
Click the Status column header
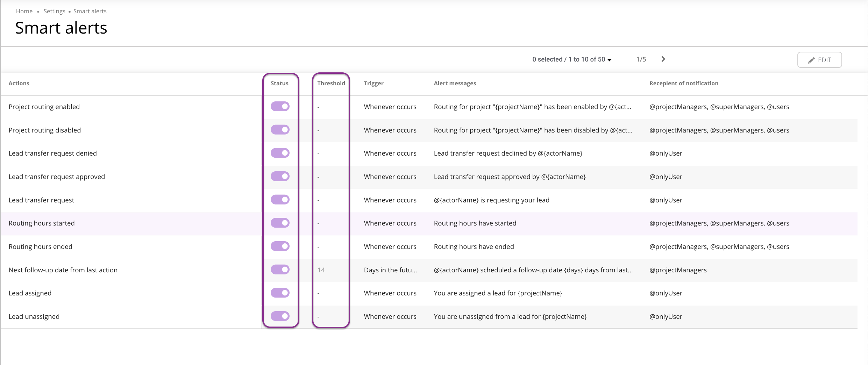coord(279,83)
